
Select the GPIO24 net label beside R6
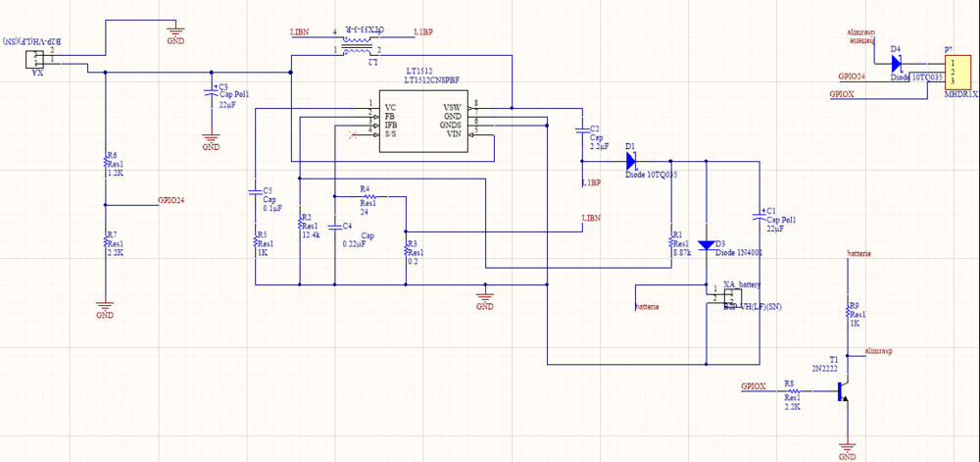coord(171,199)
